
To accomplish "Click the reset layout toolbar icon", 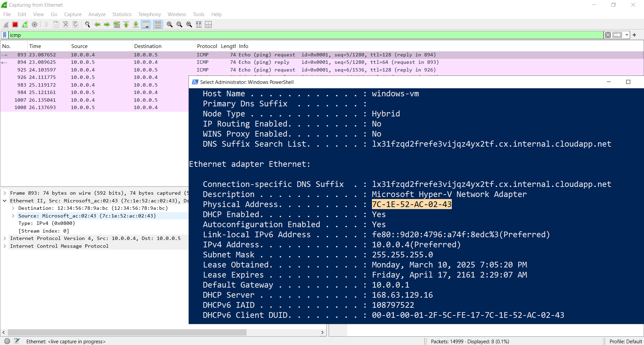I will 208,24.
